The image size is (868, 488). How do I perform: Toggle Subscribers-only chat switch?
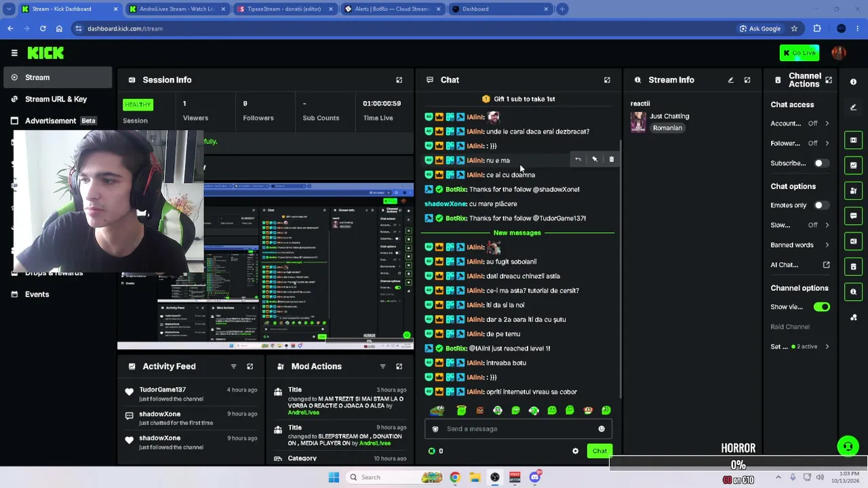pos(821,163)
